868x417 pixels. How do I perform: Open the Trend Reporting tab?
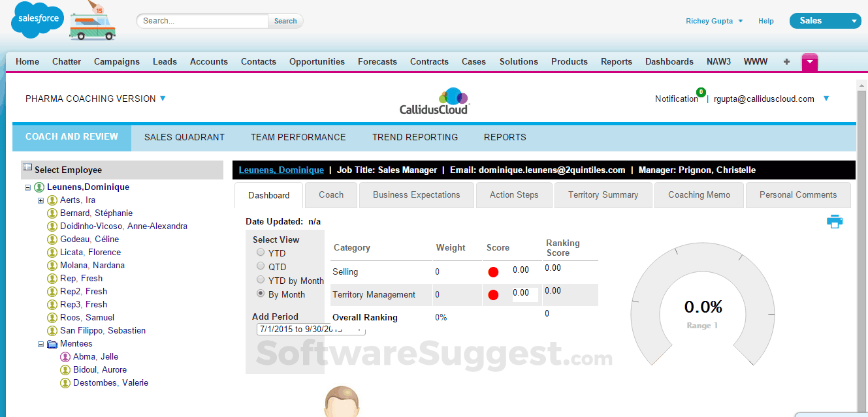click(415, 137)
